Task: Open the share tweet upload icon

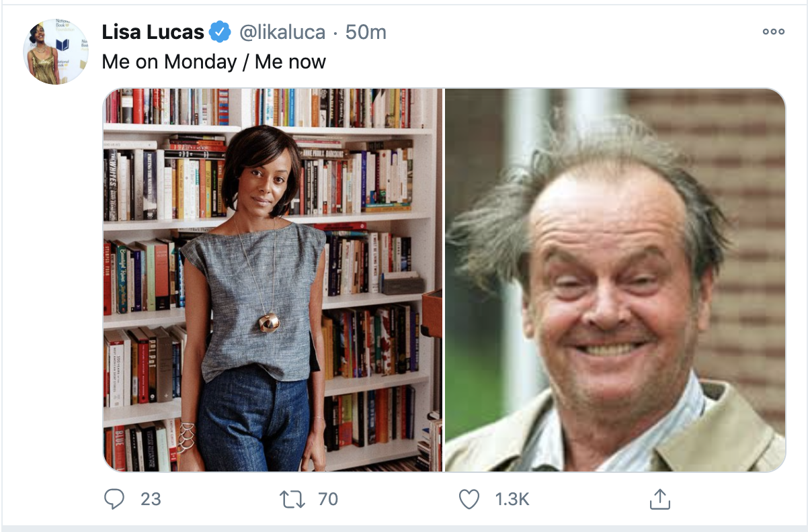Action: coord(659,498)
